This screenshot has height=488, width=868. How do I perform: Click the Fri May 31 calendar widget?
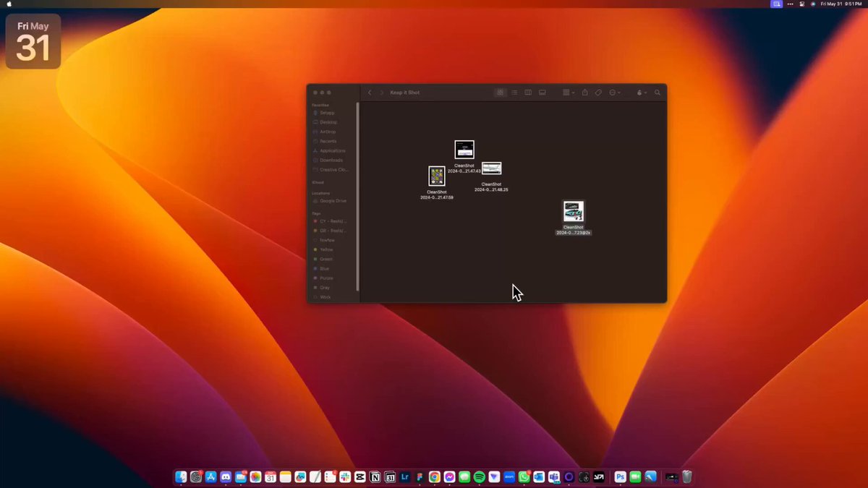[x=33, y=41]
